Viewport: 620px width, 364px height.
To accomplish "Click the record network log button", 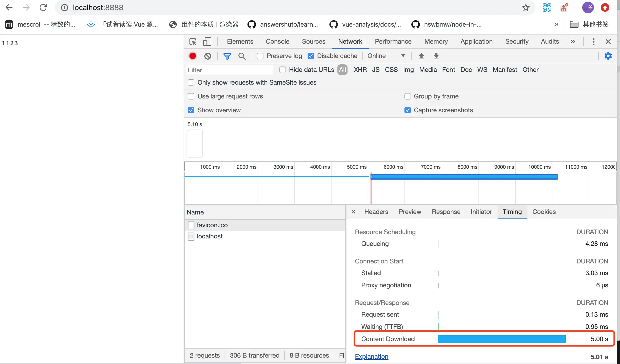I will coord(193,56).
